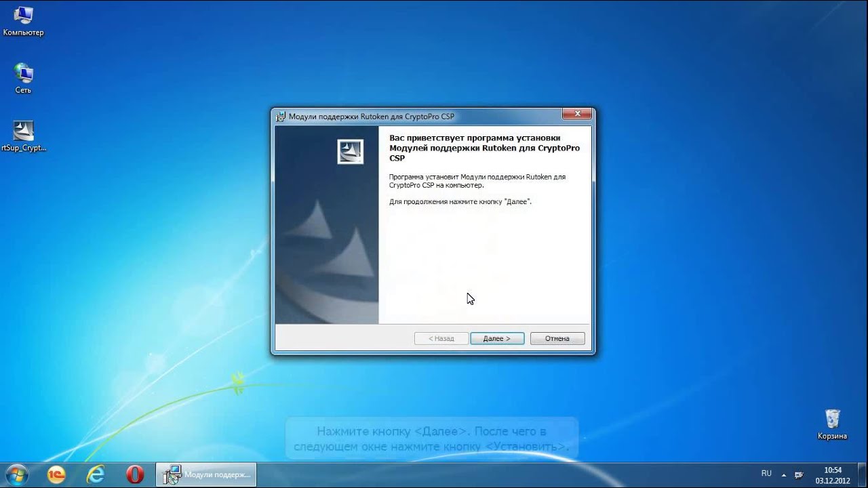Open Internet Explorer from taskbar
This screenshot has width=868, height=488.
coord(96,474)
